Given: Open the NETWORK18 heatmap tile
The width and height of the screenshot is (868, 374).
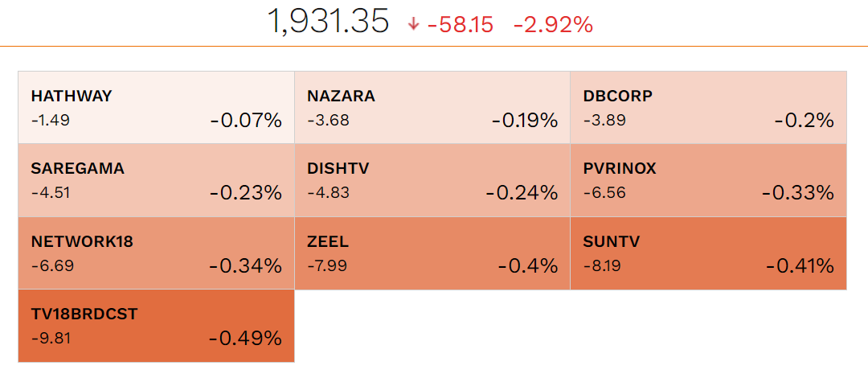Looking at the screenshot, I should (x=156, y=253).
